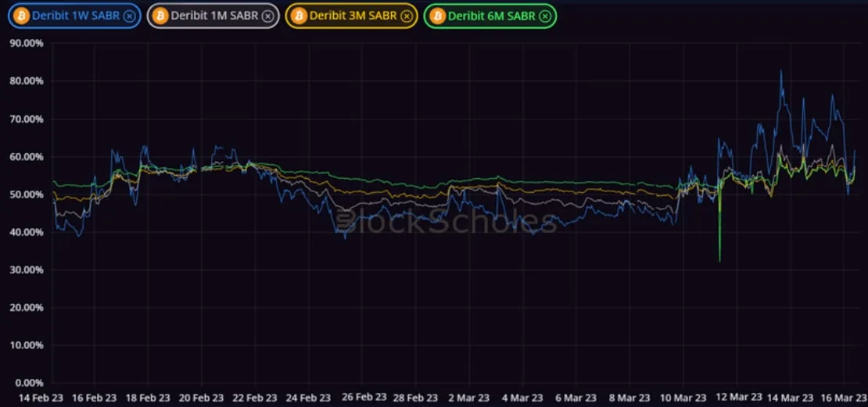The image size is (868, 407).
Task: Click the 20.00% y-axis label
Action: click(27, 308)
